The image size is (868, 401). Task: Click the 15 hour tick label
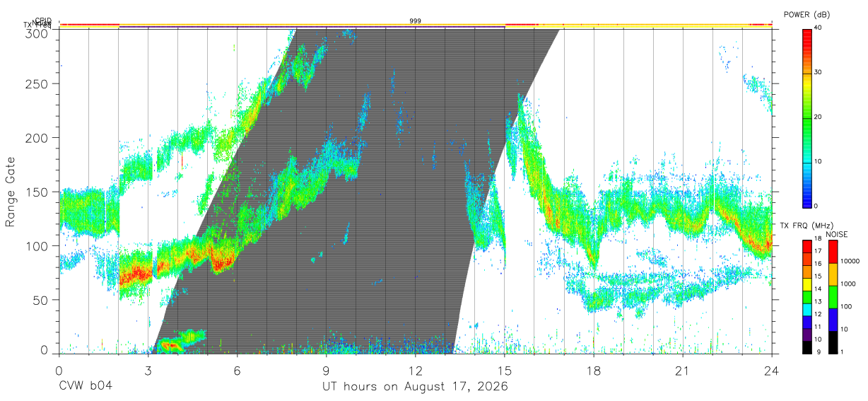(505, 371)
